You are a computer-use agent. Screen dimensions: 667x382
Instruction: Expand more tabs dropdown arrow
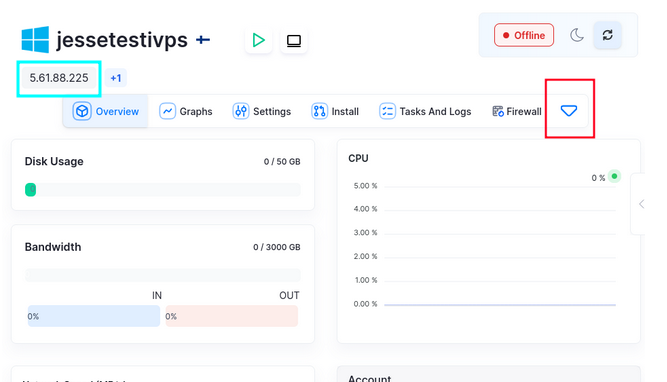click(569, 111)
